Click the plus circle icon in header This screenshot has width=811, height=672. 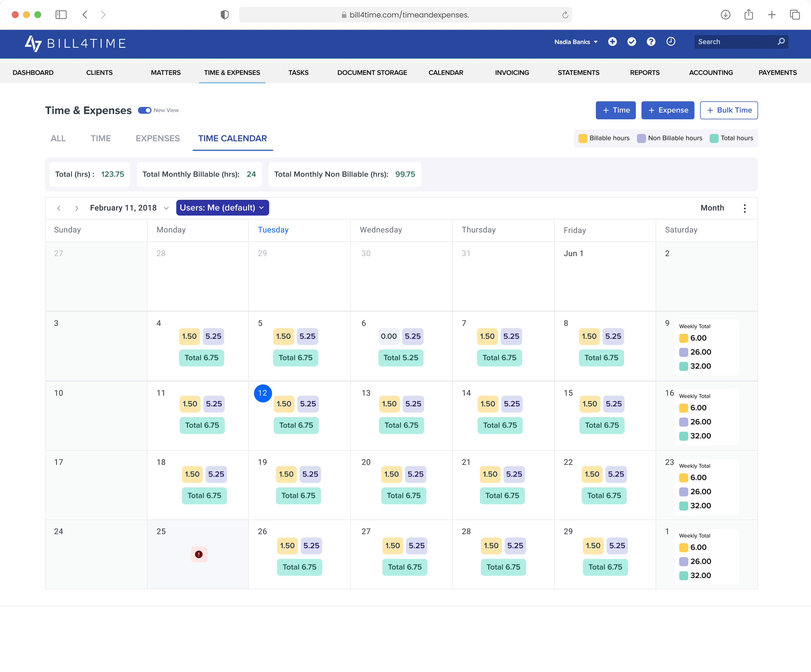[612, 42]
